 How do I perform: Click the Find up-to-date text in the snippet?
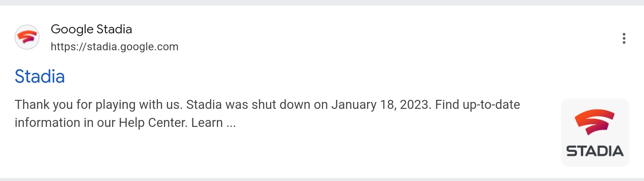pos(477,104)
